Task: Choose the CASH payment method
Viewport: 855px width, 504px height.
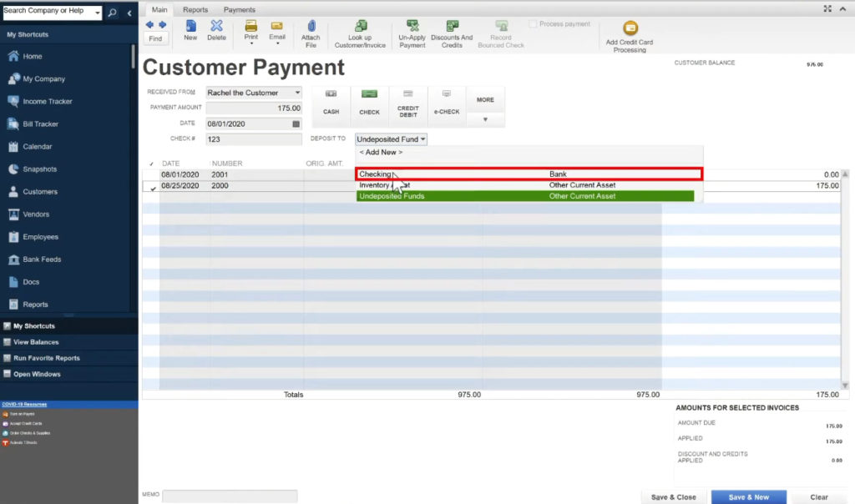Action: pos(330,104)
